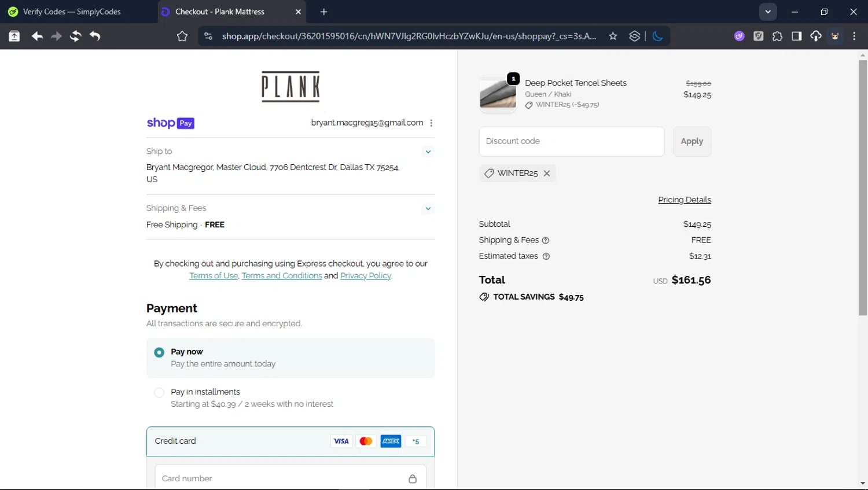
Task: Click the Mastercard icon
Action: 366,441
